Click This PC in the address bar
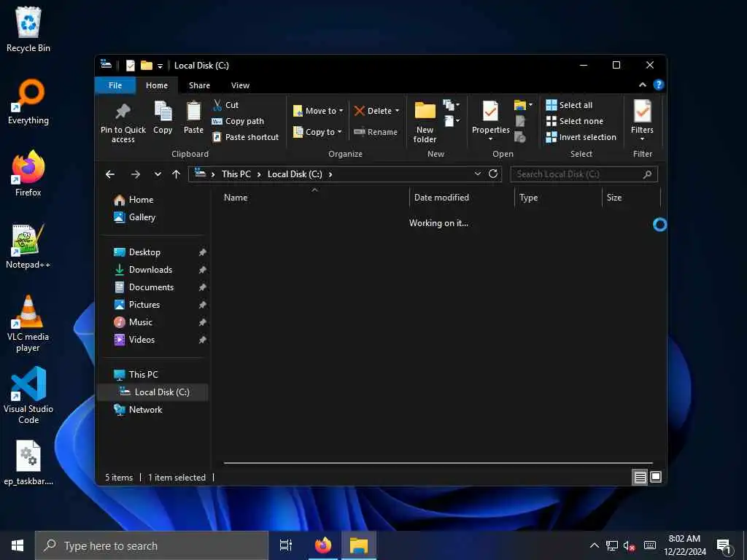Image resolution: width=747 pixels, height=560 pixels. [236, 174]
